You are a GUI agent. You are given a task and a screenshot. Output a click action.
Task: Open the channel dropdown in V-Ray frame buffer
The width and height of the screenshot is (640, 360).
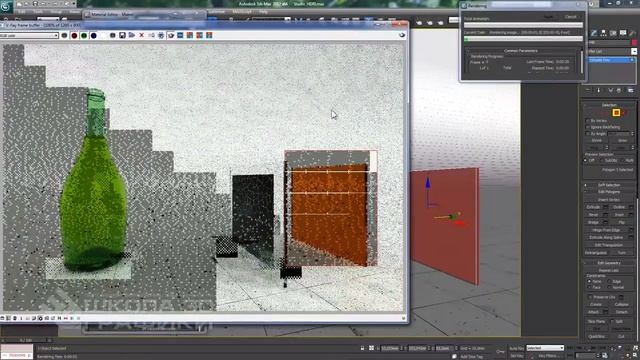click(x=29, y=36)
